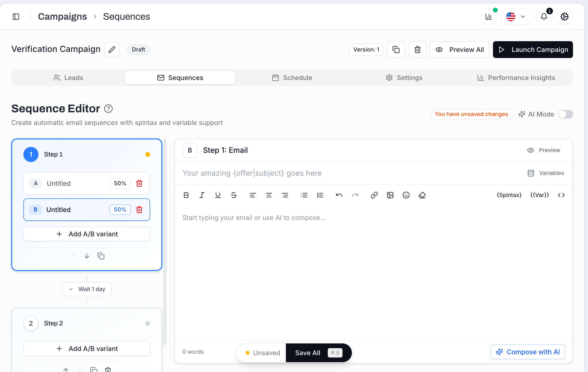This screenshot has height=372, width=588.
Task: Open the emoji picker
Action: pyautogui.click(x=406, y=195)
